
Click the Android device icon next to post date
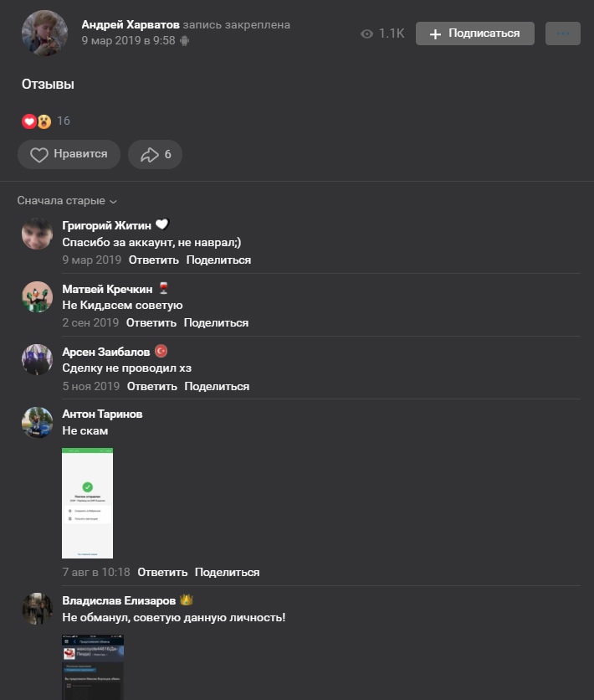184,41
